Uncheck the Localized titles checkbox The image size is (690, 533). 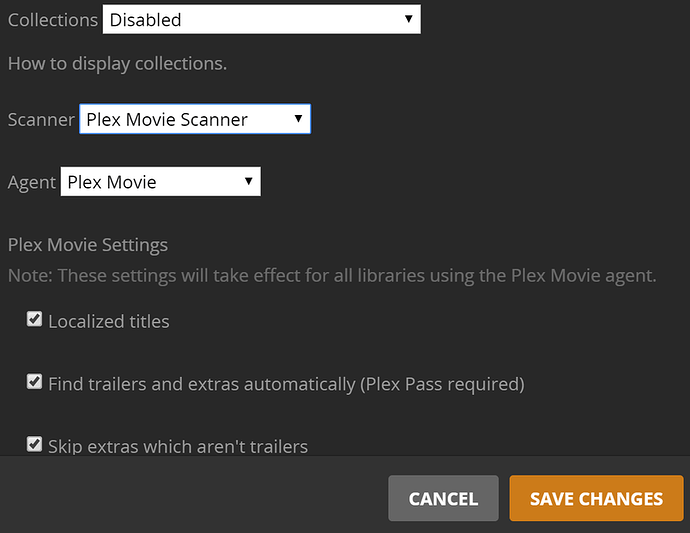[x=35, y=320]
